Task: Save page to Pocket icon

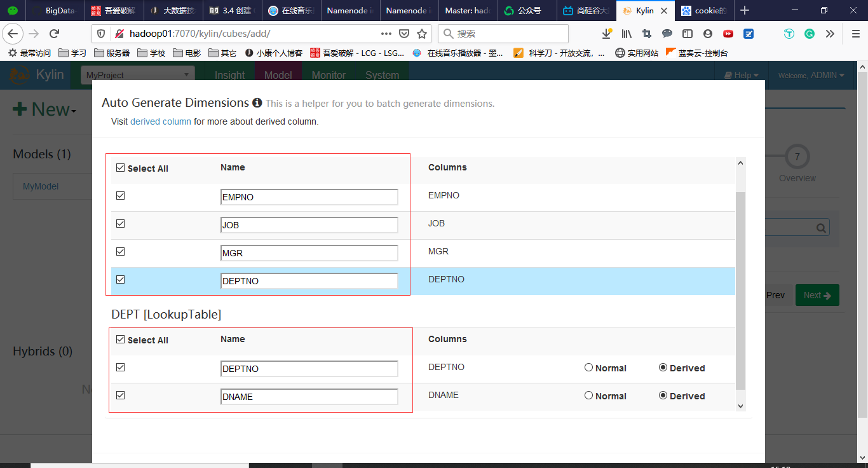Action: [404, 34]
